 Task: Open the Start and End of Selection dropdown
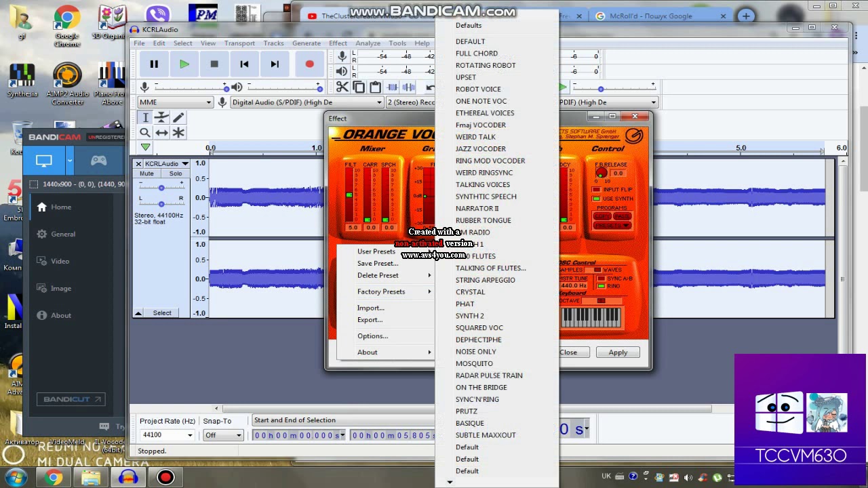click(x=342, y=420)
